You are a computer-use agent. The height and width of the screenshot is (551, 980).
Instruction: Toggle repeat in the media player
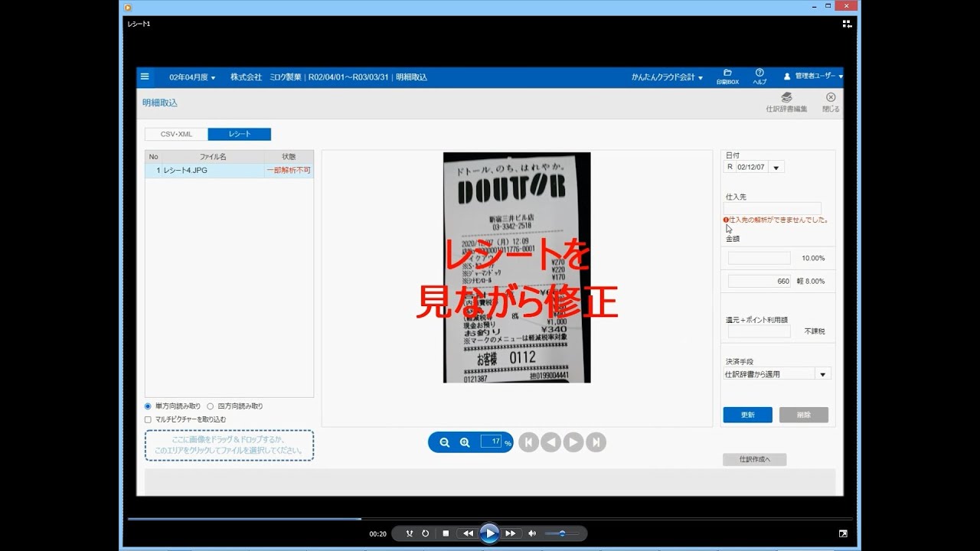pyautogui.click(x=426, y=533)
